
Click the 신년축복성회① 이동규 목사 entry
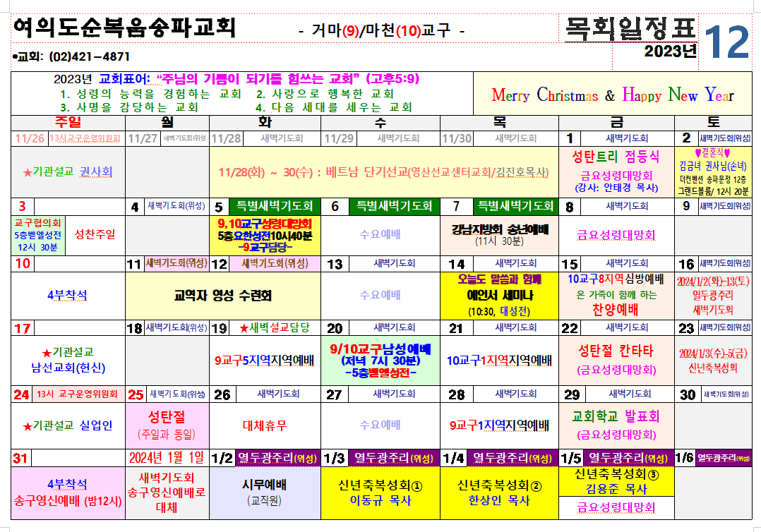coord(380,492)
